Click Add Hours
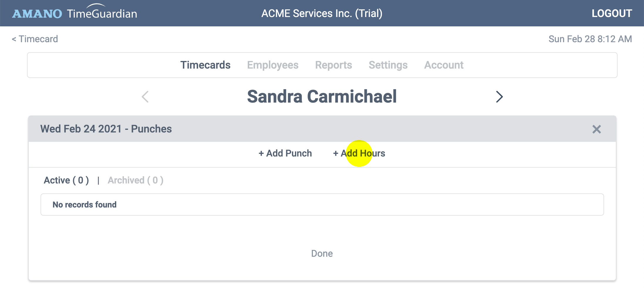 tap(359, 153)
